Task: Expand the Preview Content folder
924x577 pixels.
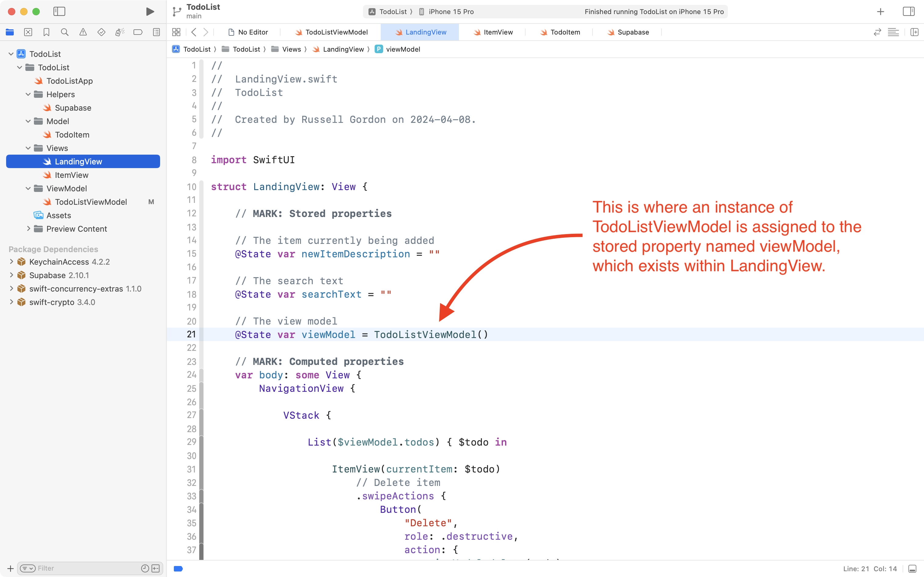Action: click(x=28, y=229)
